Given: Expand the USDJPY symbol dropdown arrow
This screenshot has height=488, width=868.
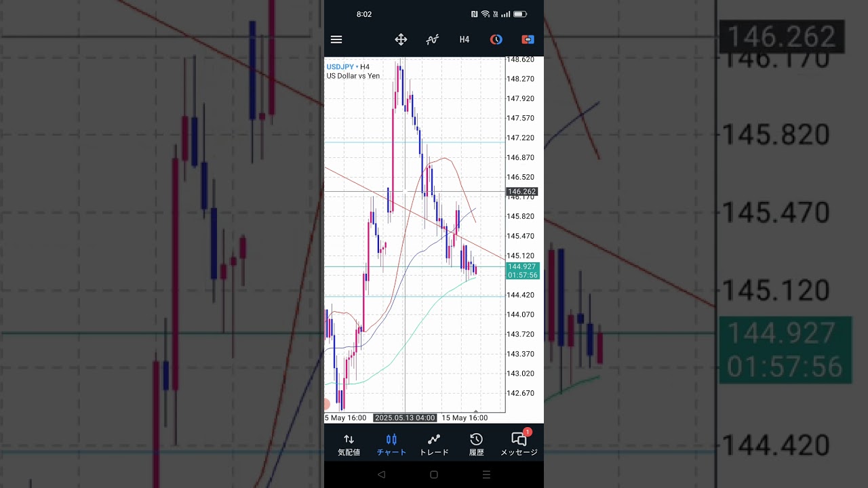Looking at the screenshot, I should pyautogui.click(x=357, y=67).
